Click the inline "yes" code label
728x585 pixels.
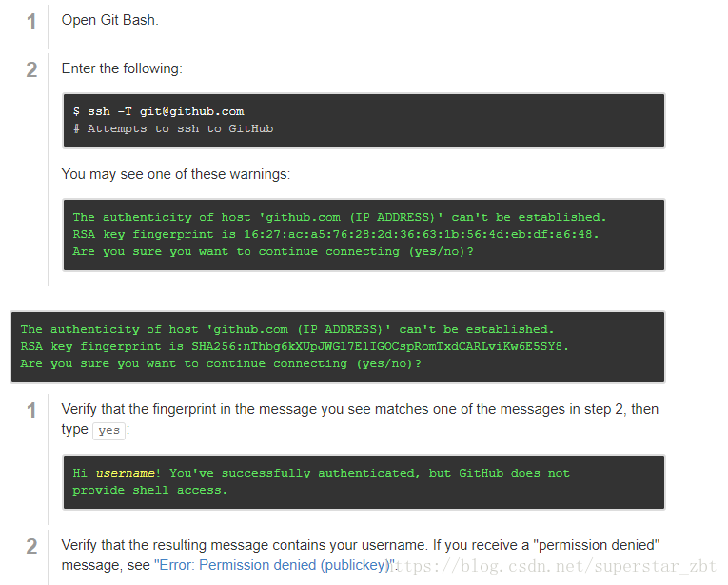pyautogui.click(x=109, y=431)
